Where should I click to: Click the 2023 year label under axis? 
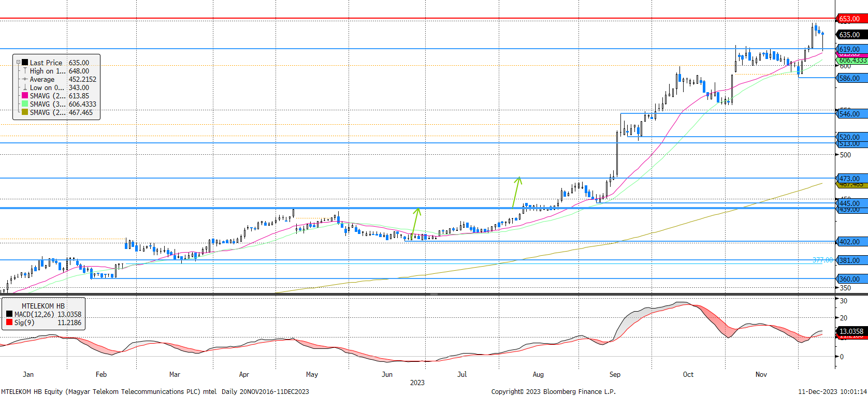(x=417, y=383)
